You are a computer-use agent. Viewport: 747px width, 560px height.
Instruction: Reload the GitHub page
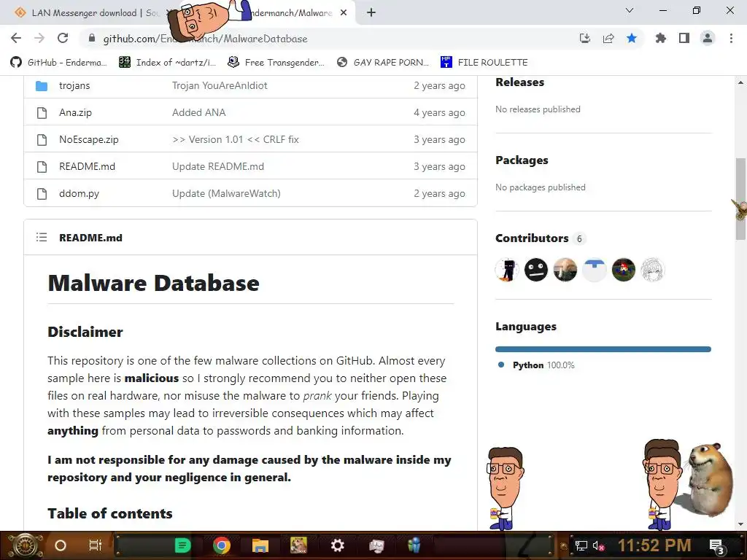click(63, 38)
